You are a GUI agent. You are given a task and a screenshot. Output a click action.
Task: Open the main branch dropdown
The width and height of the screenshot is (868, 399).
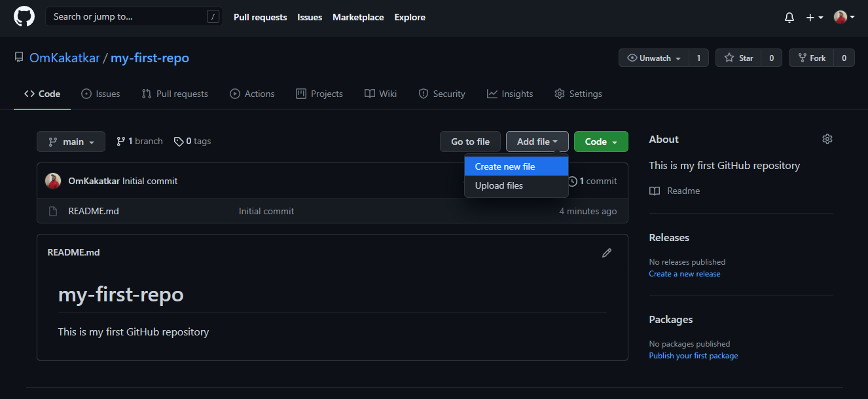click(x=71, y=142)
